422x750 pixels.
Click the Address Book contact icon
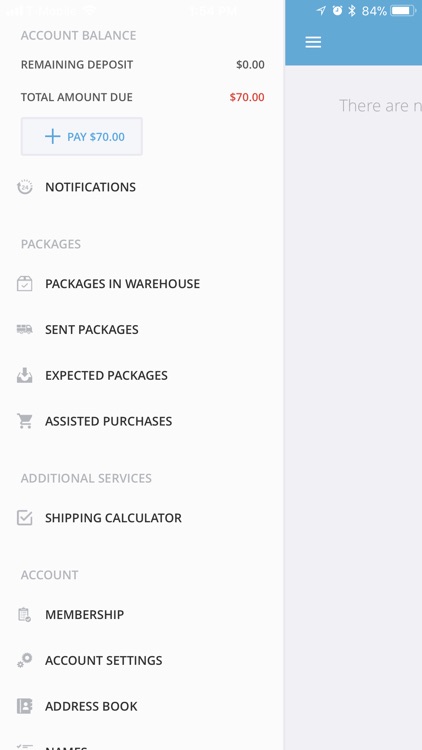[24, 706]
